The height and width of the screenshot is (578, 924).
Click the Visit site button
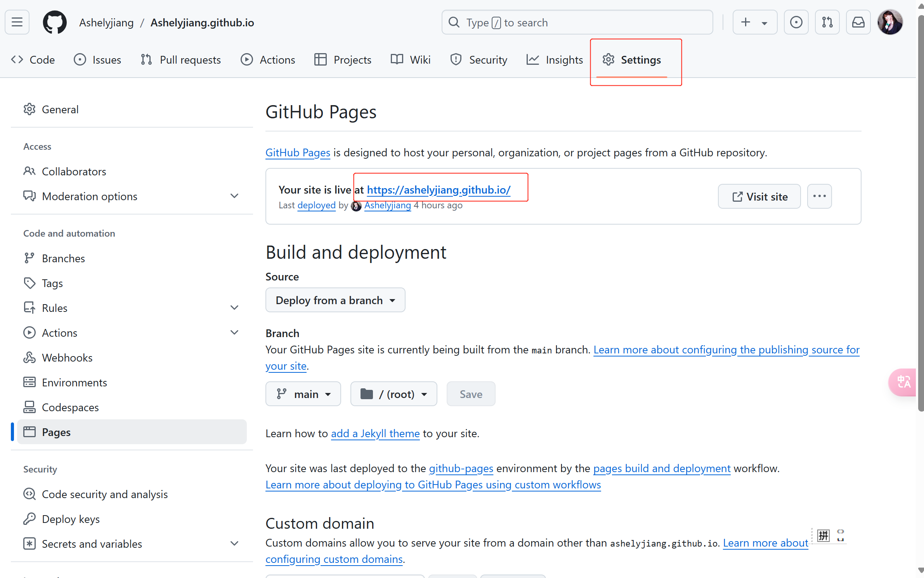pos(759,196)
